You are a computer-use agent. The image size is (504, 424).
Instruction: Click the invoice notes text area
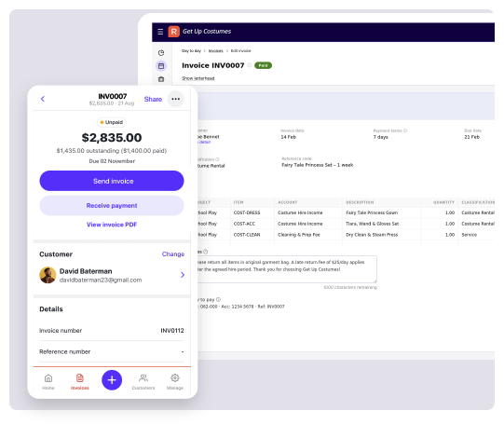coord(286,269)
